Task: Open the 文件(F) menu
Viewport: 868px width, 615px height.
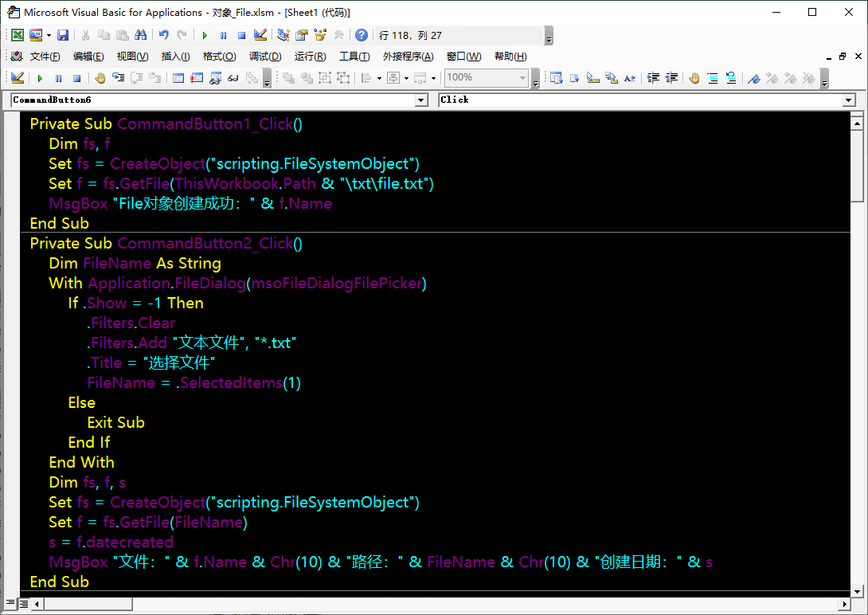Action: click(45, 57)
